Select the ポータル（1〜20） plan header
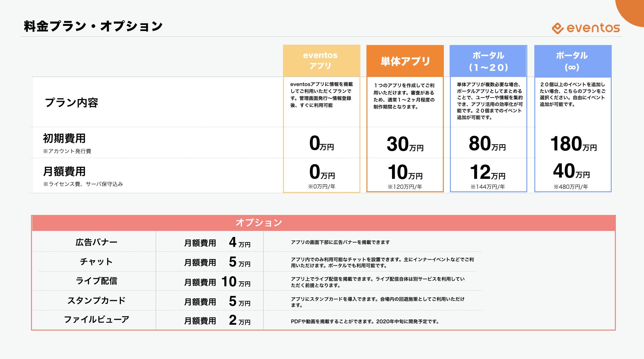Viewport: 644px width, 359px height. (x=488, y=61)
